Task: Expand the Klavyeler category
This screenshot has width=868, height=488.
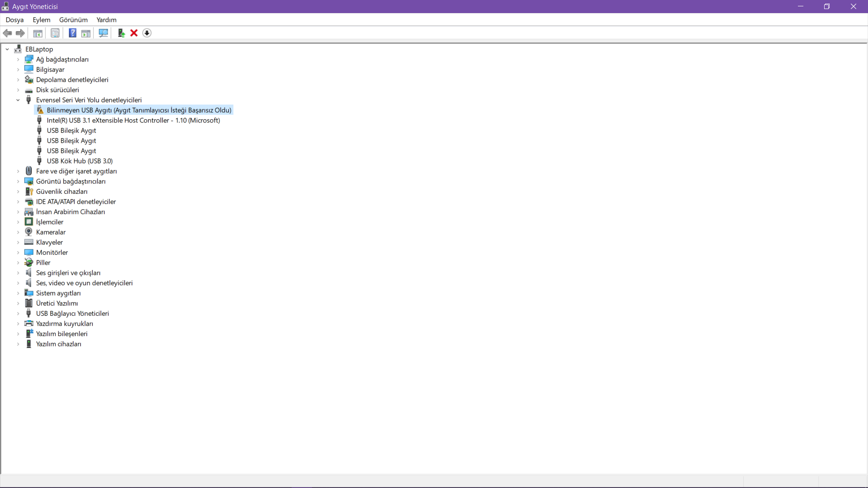Action: (x=18, y=242)
